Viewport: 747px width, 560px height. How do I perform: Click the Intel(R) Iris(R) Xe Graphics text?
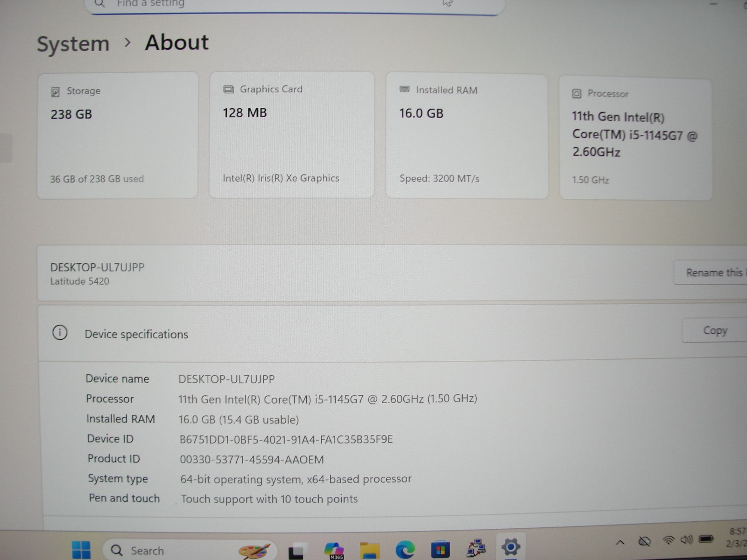point(281,178)
